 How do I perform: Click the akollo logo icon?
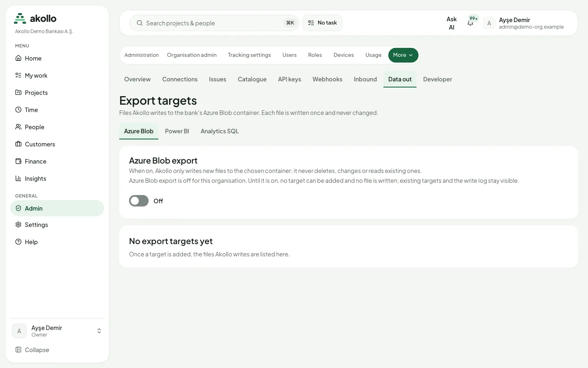(x=20, y=18)
